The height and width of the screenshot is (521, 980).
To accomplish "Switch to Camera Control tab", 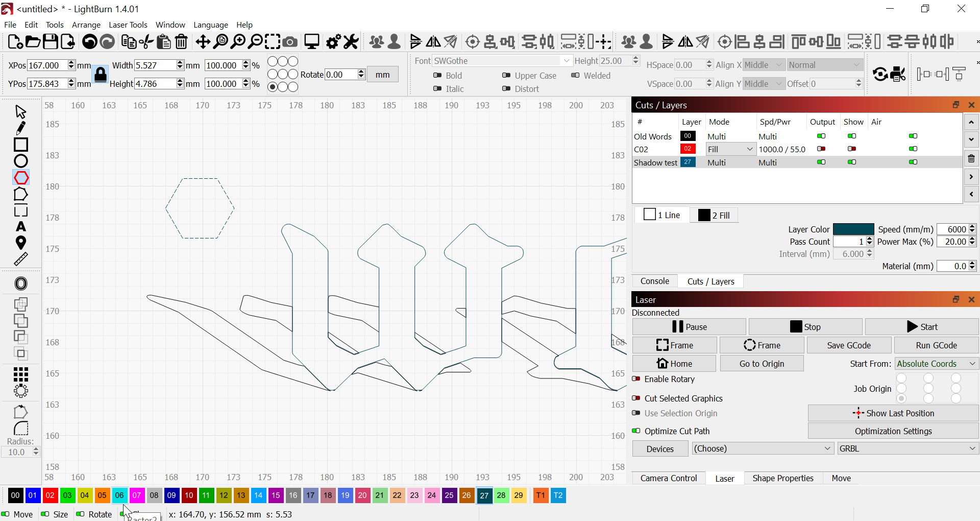I will [669, 478].
